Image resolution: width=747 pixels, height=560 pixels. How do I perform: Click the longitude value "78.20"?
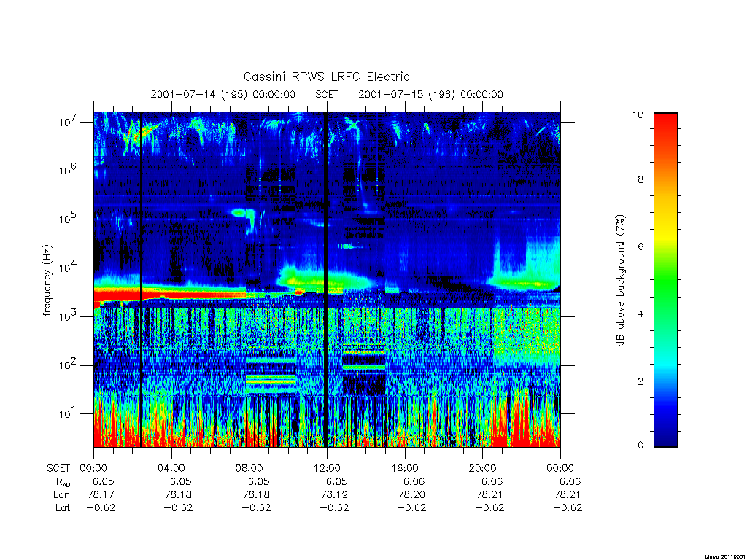411,495
